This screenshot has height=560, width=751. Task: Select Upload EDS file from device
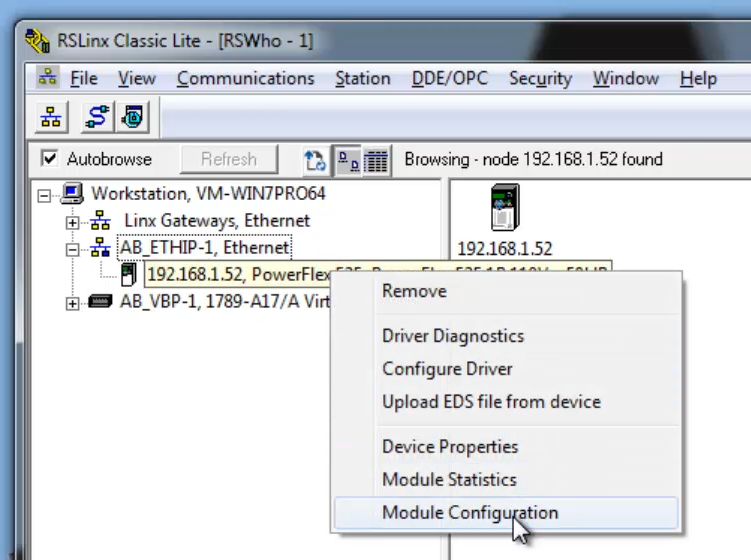pyautogui.click(x=506, y=401)
